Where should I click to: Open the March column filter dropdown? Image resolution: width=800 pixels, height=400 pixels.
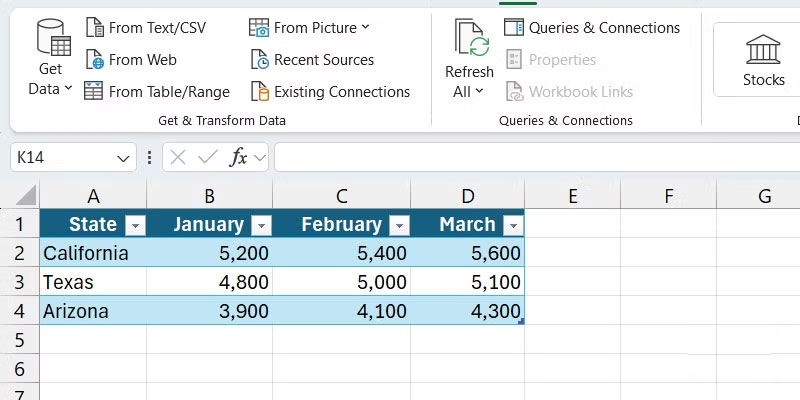coord(513,225)
